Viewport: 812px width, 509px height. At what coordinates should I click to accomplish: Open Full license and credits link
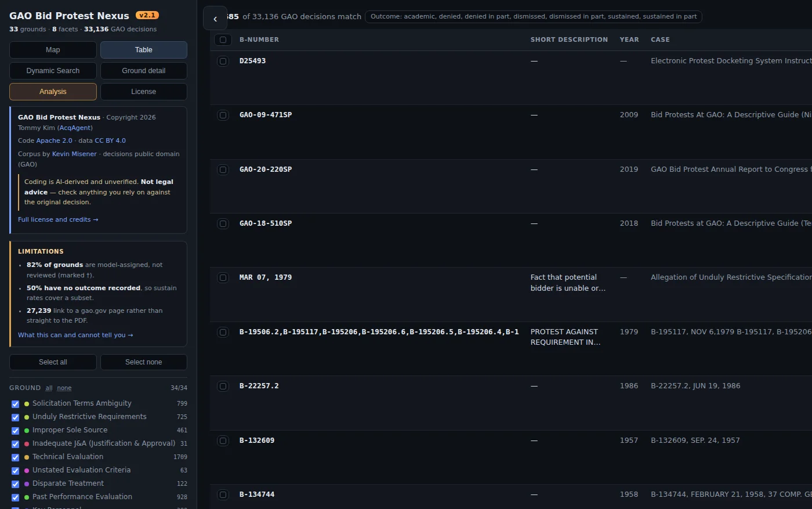click(x=58, y=219)
